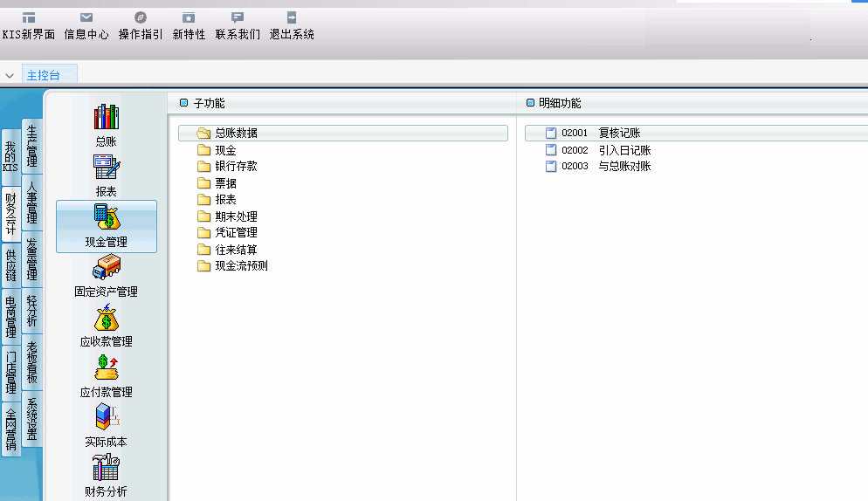
Task: Select the 银行存款 folder
Action: 236,166
